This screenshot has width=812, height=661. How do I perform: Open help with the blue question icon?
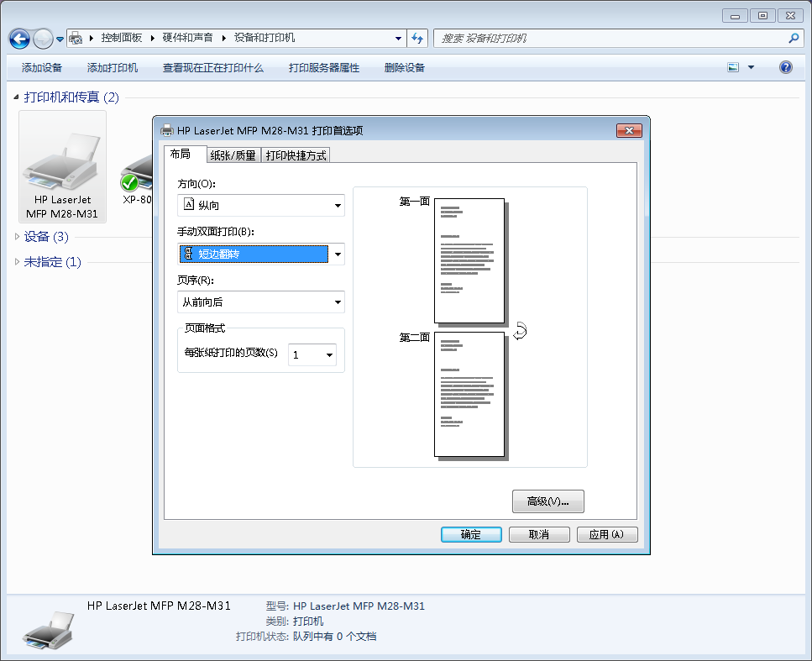tap(786, 67)
